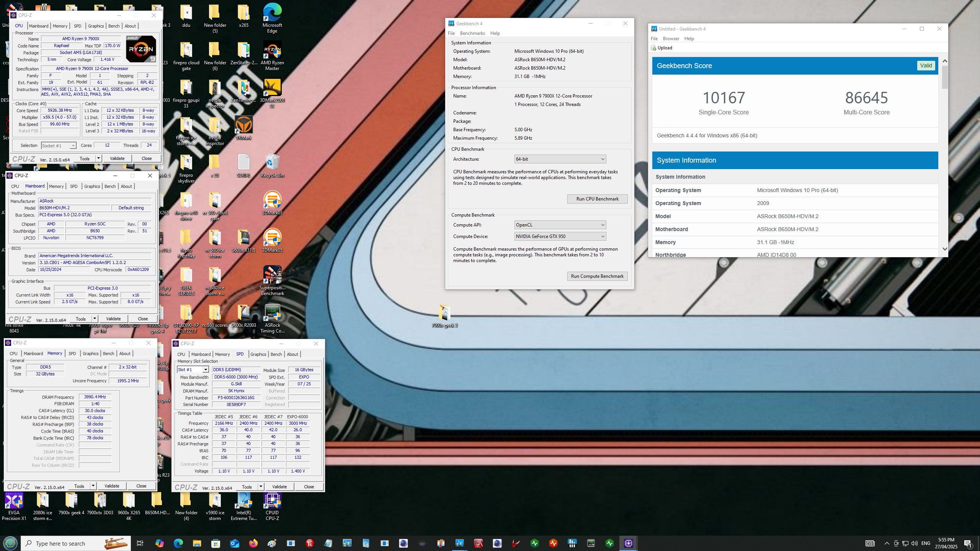Open ZenStates desktop icon
The height and width of the screenshot is (551, 980).
click(x=244, y=53)
